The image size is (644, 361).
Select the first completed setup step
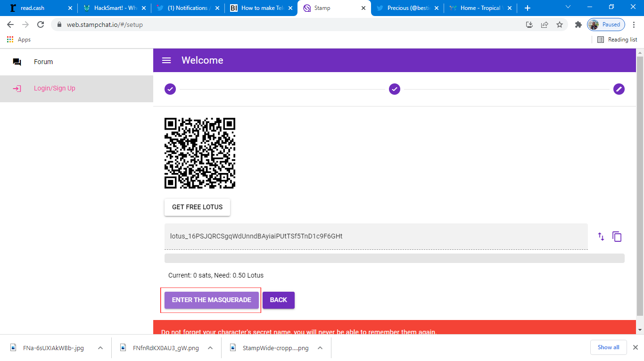click(170, 89)
